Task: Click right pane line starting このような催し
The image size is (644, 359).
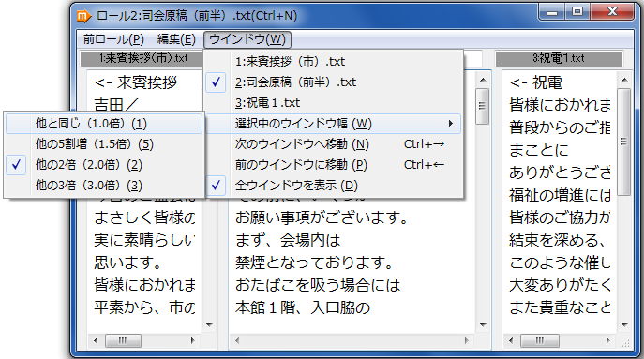Action: pyautogui.click(x=560, y=262)
